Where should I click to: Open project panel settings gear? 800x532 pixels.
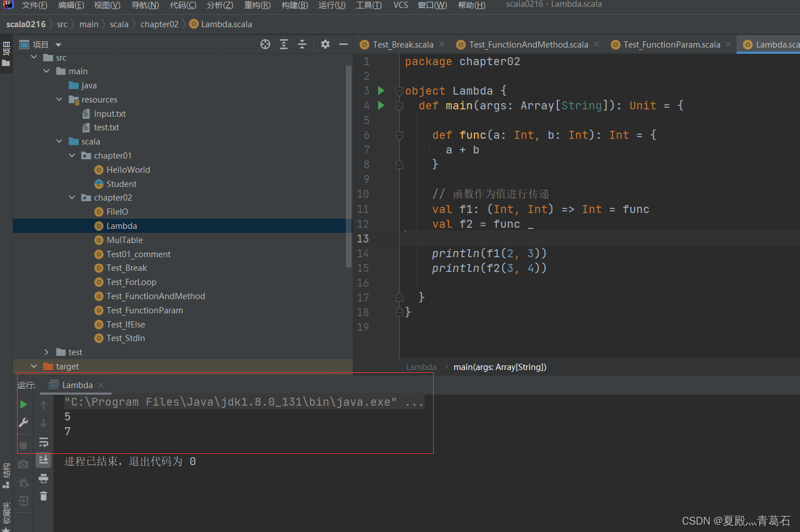325,44
